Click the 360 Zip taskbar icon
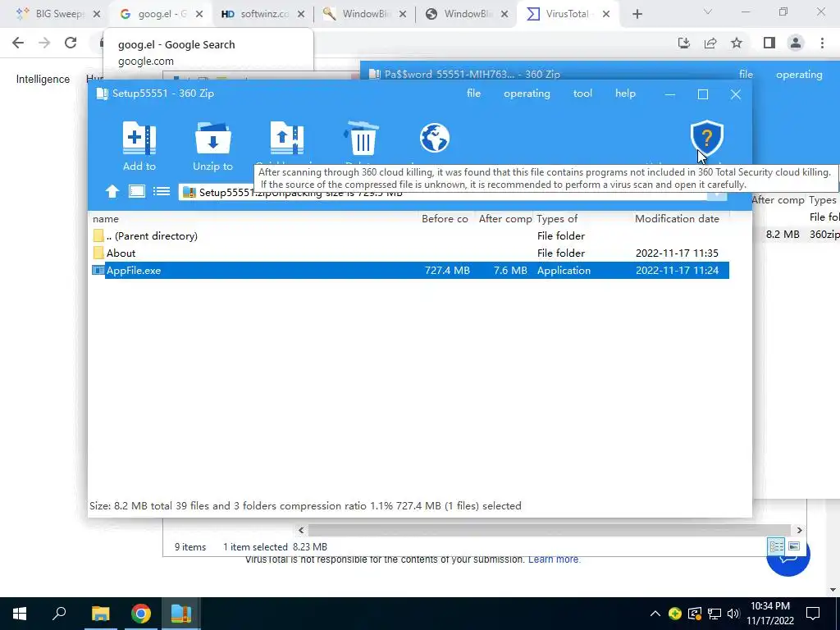Screen dimensions: 840x630 tap(181, 614)
